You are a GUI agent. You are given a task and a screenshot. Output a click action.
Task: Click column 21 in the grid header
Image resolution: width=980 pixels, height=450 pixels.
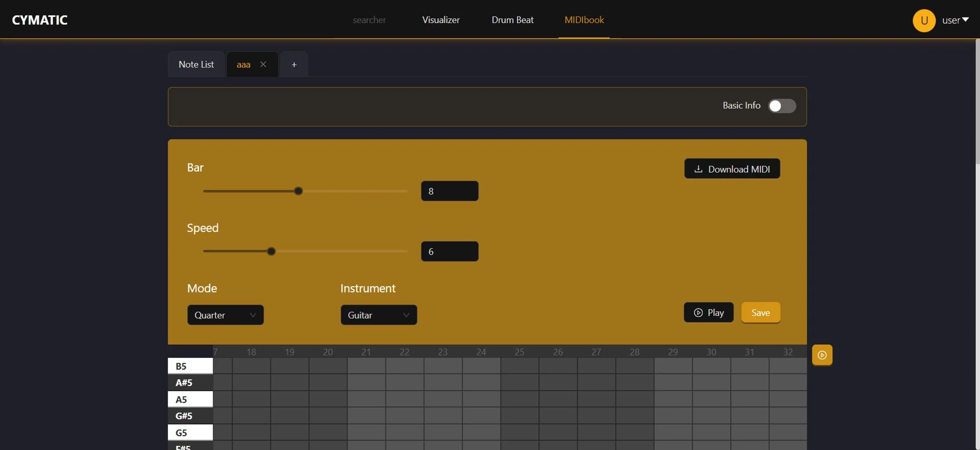tap(366, 352)
